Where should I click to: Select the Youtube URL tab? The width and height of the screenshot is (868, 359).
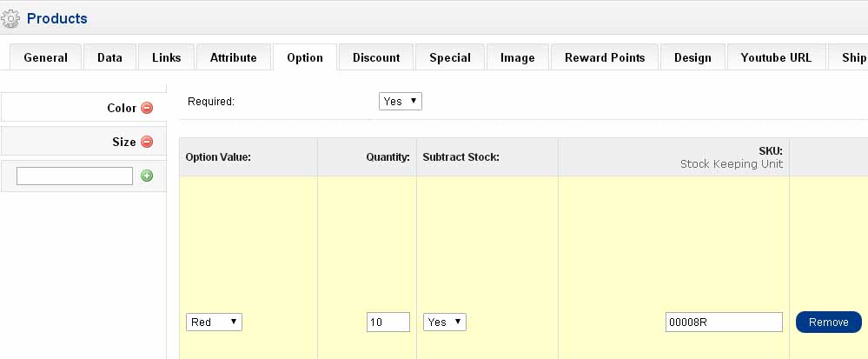(x=776, y=57)
